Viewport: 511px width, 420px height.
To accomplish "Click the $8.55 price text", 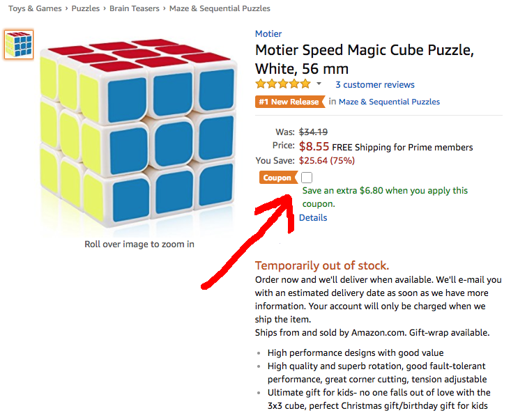I will pyautogui.click(x=314, y=146).
